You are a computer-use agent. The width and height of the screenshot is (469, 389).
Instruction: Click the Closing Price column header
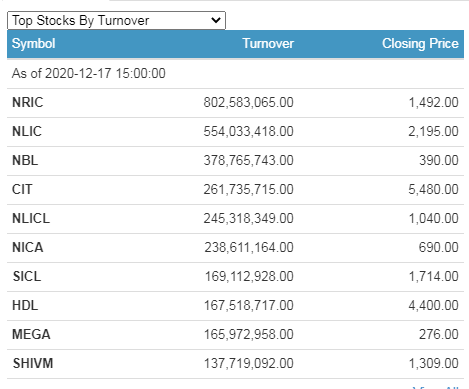pyautogui.click(x=420, y=44)
